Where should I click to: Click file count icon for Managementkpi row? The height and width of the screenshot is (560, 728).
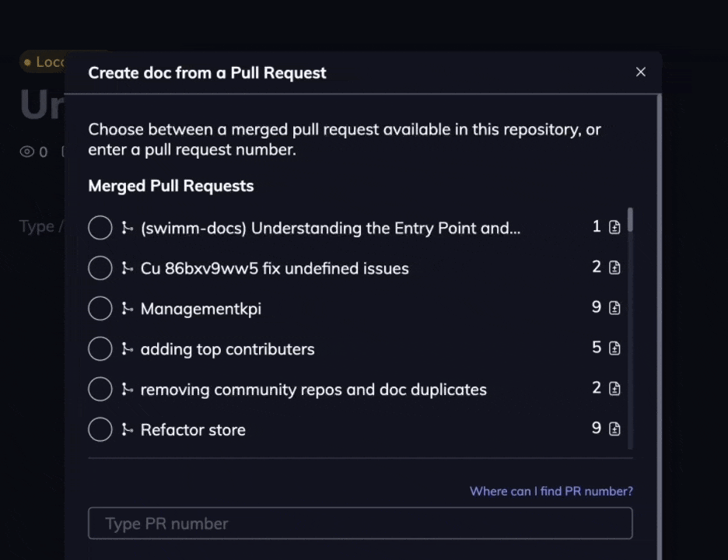[x=614, y=308]
